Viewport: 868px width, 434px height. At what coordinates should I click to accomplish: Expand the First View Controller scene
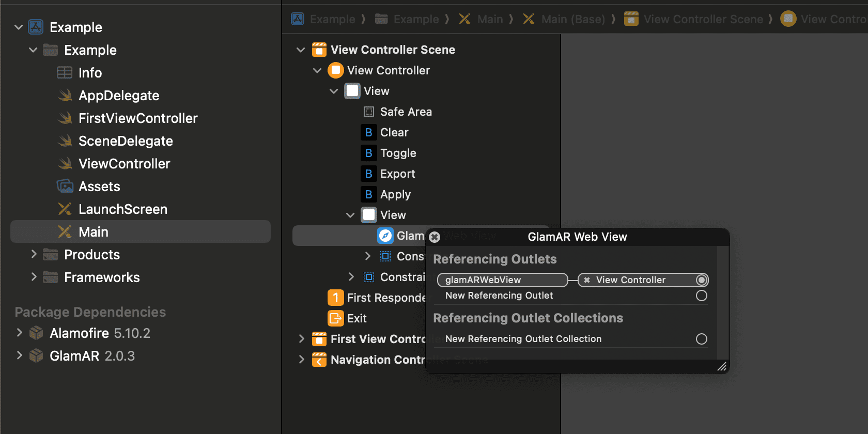301,339
